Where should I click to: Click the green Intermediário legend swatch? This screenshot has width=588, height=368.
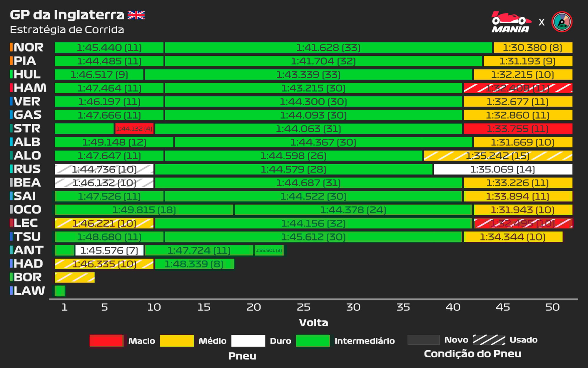(313, 341)
